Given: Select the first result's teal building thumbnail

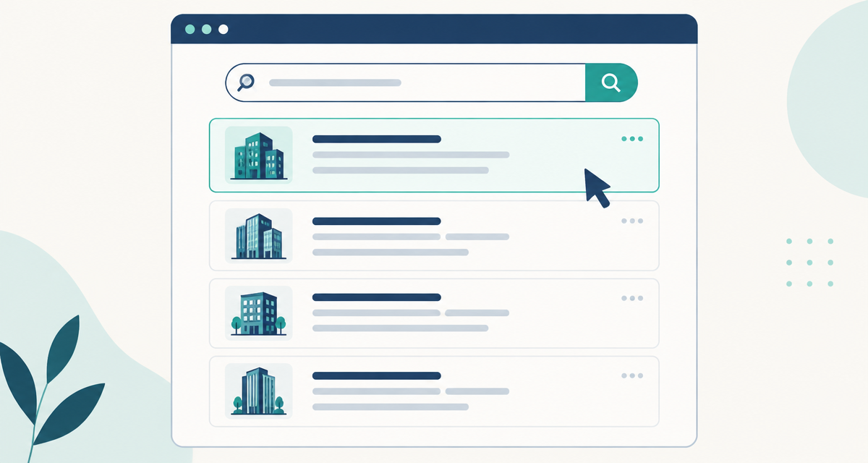Looking at the screenshot, I should pyautogui.click(x=259, y=155).
